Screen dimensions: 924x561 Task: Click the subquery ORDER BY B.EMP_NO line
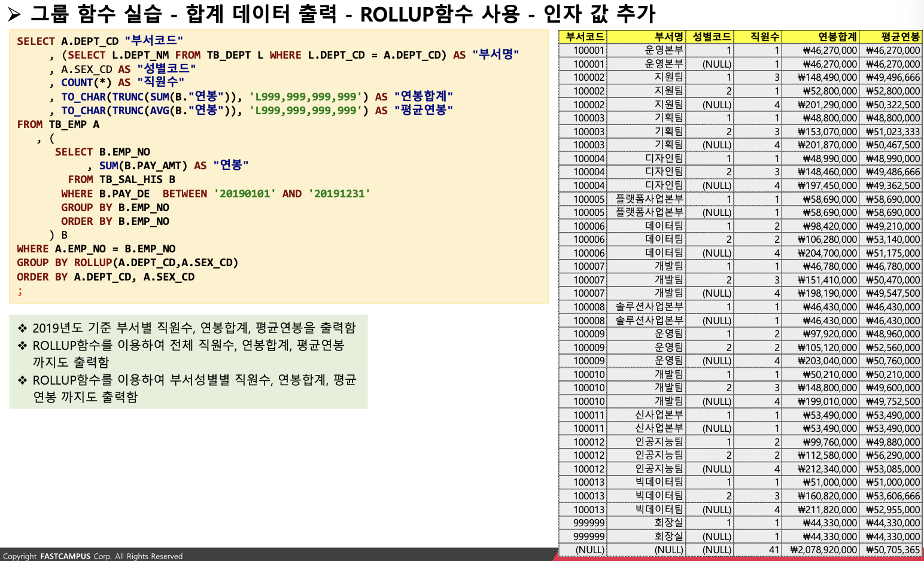[115, 221]
